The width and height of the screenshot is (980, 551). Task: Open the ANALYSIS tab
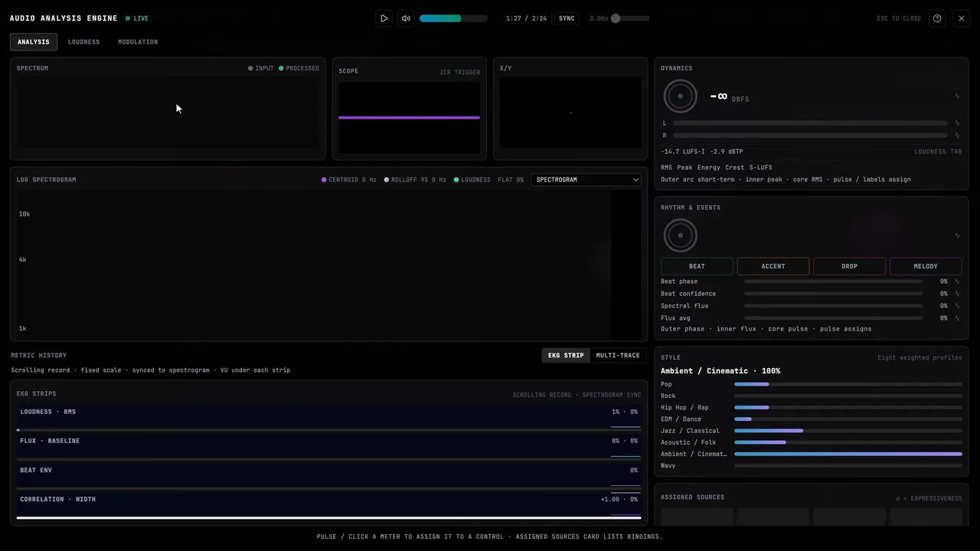34,42
